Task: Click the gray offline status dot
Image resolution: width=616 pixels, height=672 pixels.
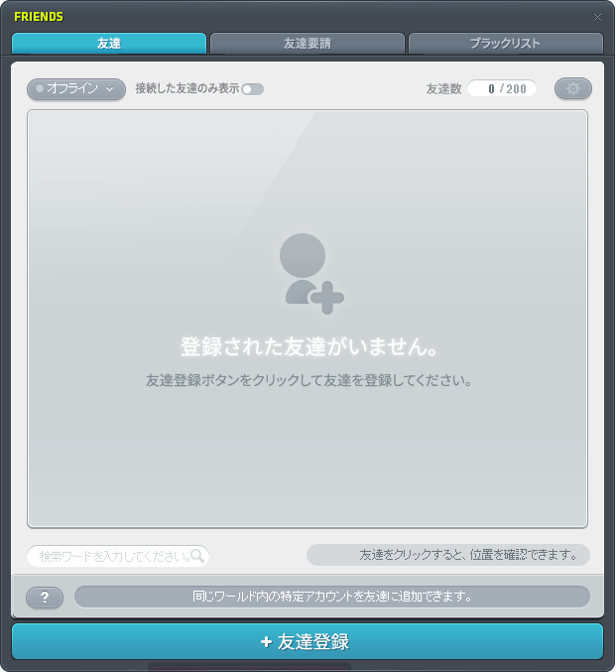Action: (x=40, y=89)
